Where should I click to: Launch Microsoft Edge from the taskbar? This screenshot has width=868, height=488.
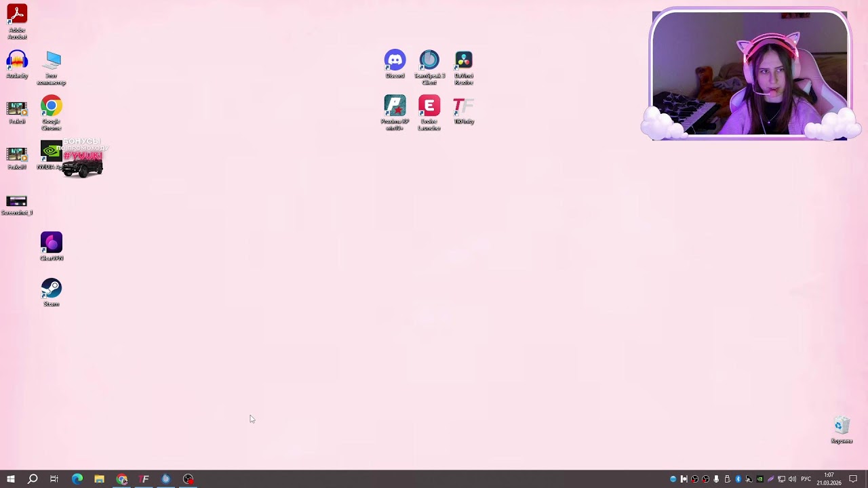tap(77, 479)
